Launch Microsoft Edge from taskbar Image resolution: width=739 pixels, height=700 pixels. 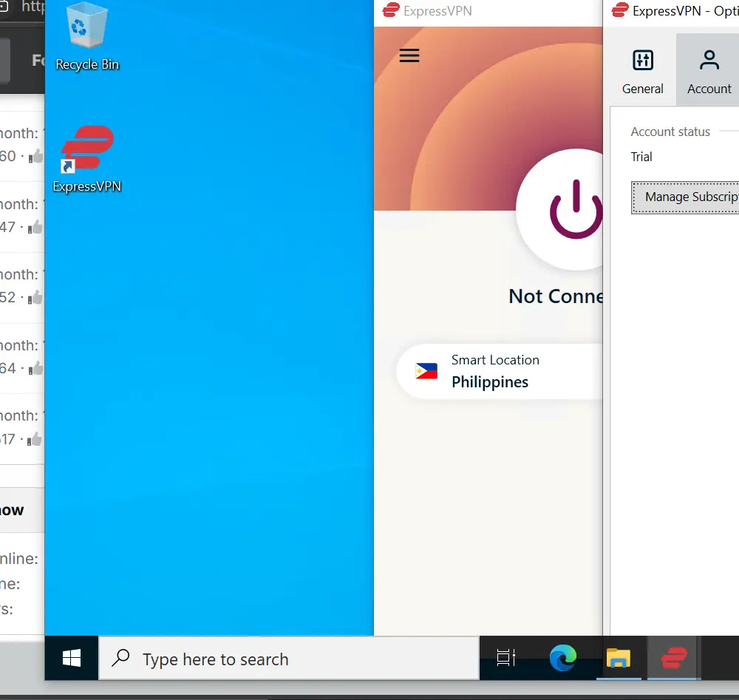[562, 658]
